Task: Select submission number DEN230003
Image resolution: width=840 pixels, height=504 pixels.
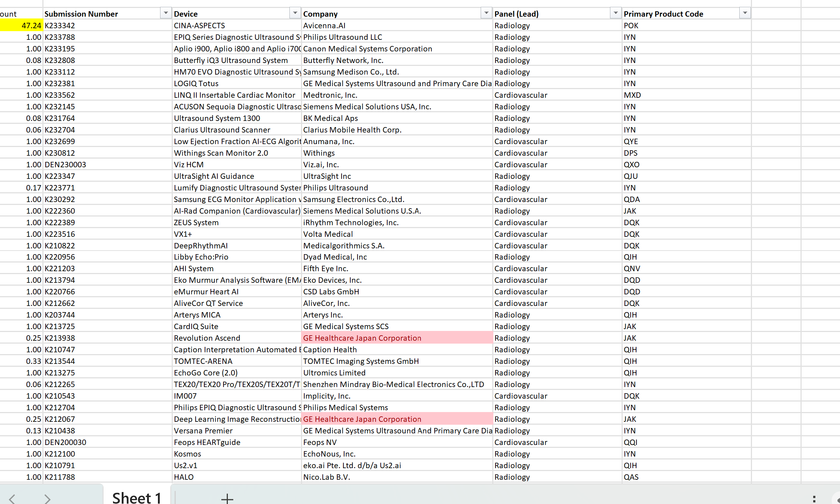Action: (108, 164)
